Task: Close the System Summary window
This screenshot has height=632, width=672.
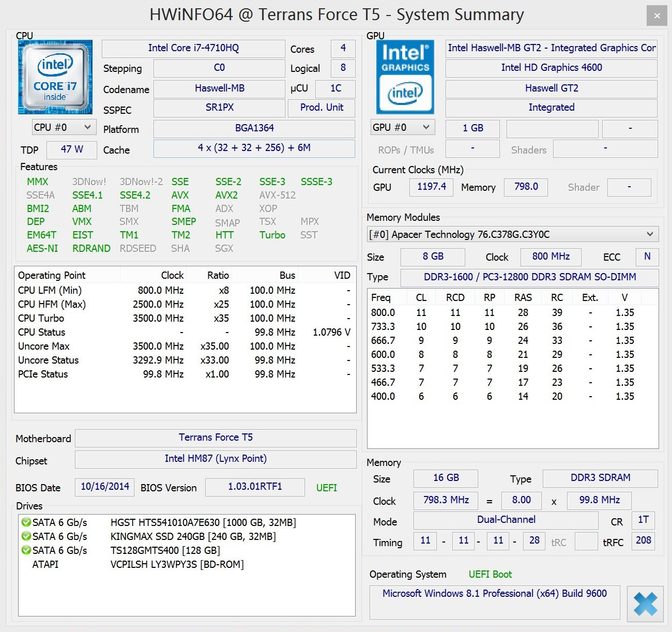Action: (656, 16)
